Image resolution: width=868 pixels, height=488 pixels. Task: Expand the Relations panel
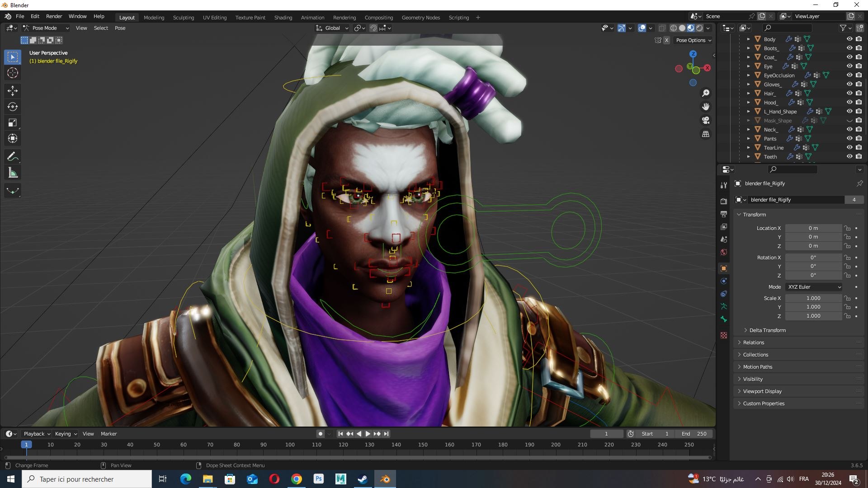pos(754,343)
